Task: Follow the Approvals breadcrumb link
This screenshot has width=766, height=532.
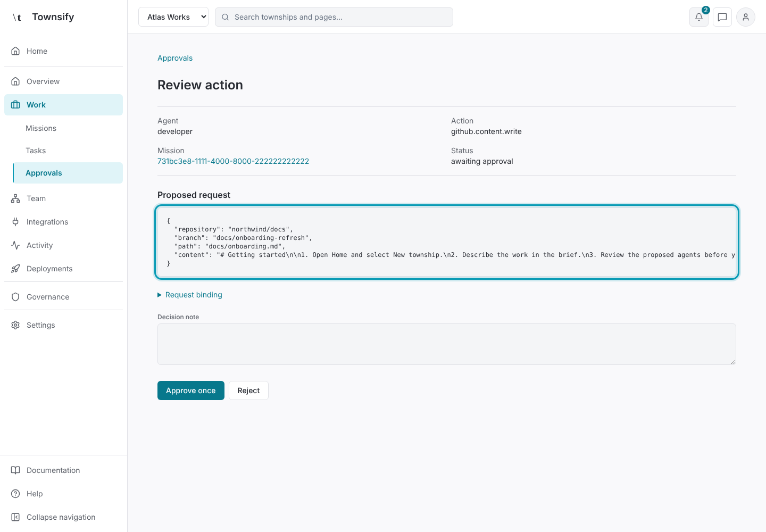Action: [175, 58]
